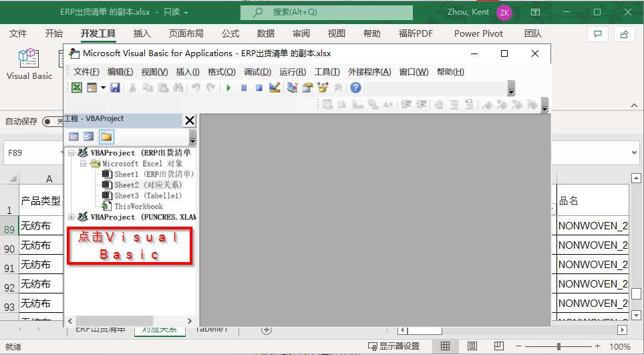Click the Copy icon in VBA toolbar
Viewport: 644px width, 355px height.
tap(148, 88)
